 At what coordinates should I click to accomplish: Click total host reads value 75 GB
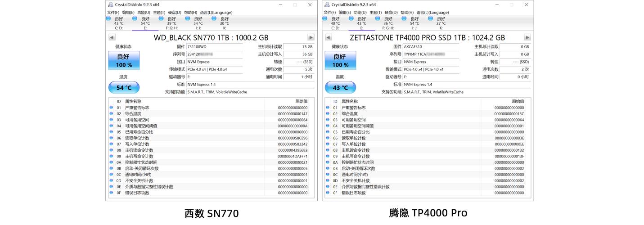tap(298, 46)
